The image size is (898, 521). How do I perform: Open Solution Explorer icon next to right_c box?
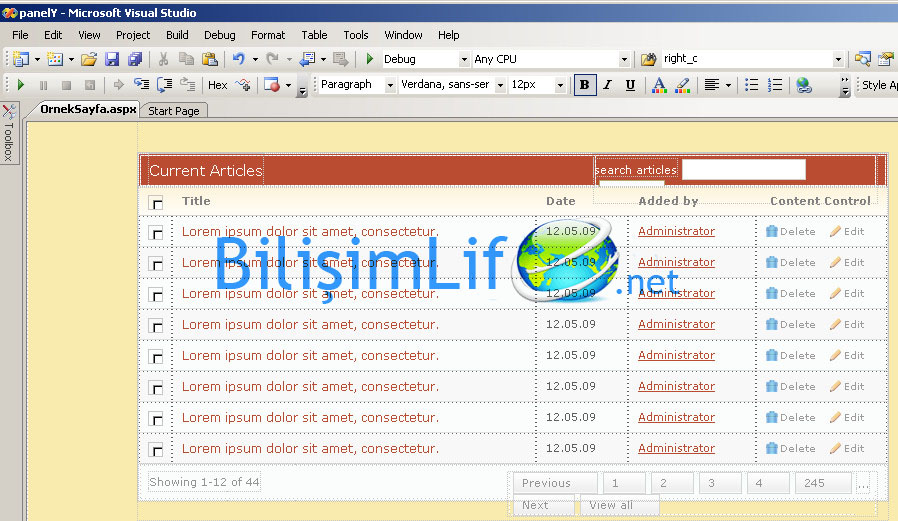coord(862,59)
